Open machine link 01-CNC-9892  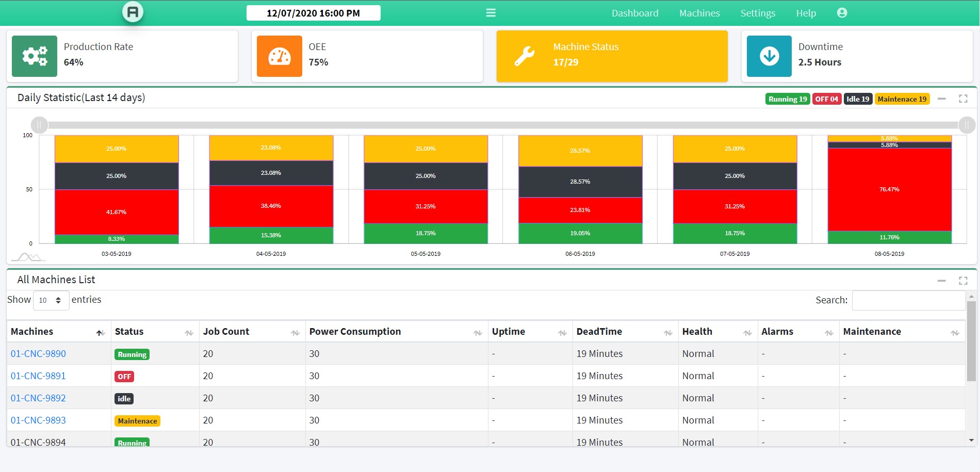tap(38, 398)
